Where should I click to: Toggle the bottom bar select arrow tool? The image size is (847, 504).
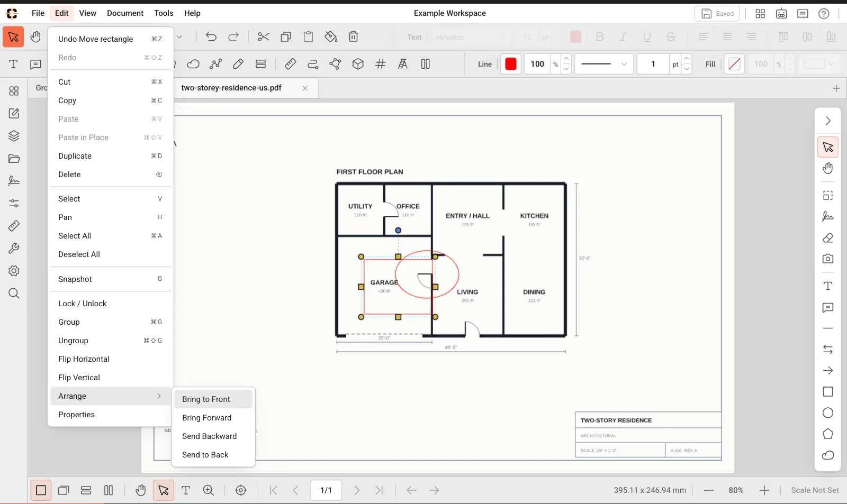tap(164, 490)
